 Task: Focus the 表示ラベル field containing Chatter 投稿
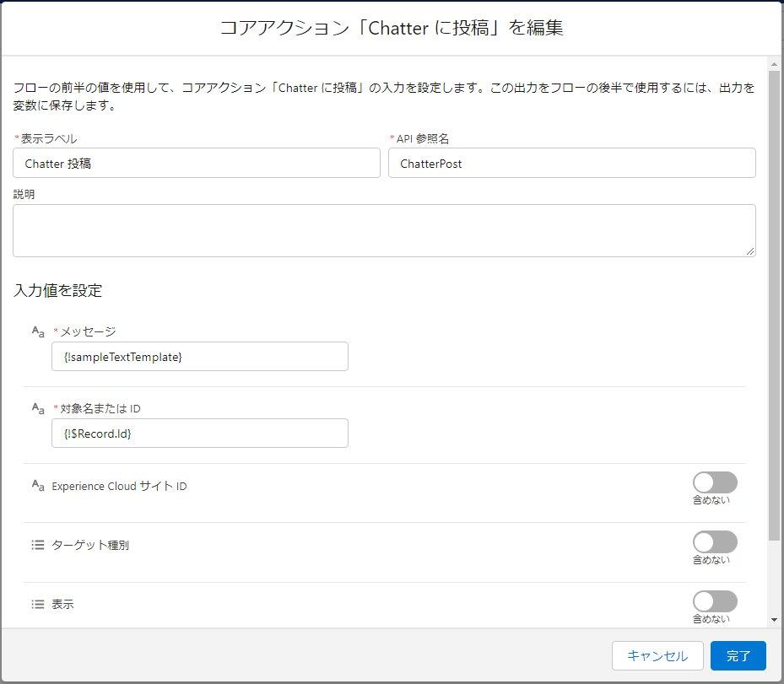pos(197,163)
